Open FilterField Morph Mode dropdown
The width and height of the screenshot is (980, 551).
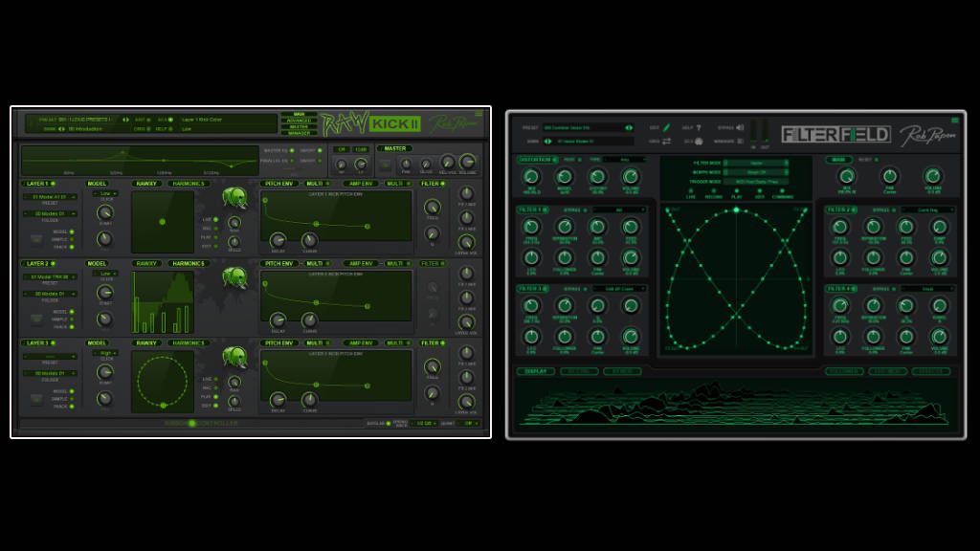tap(756, 172)
